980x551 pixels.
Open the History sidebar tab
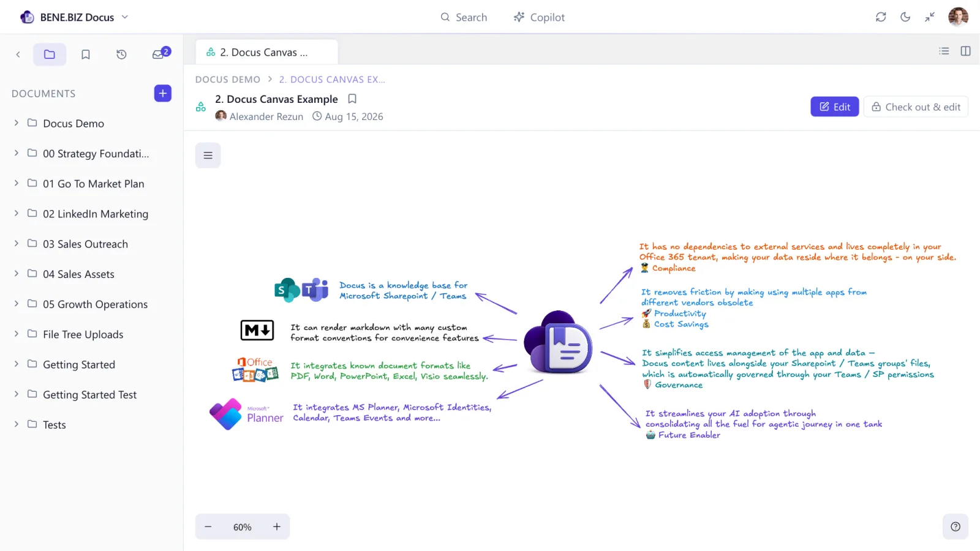[121, 54]
